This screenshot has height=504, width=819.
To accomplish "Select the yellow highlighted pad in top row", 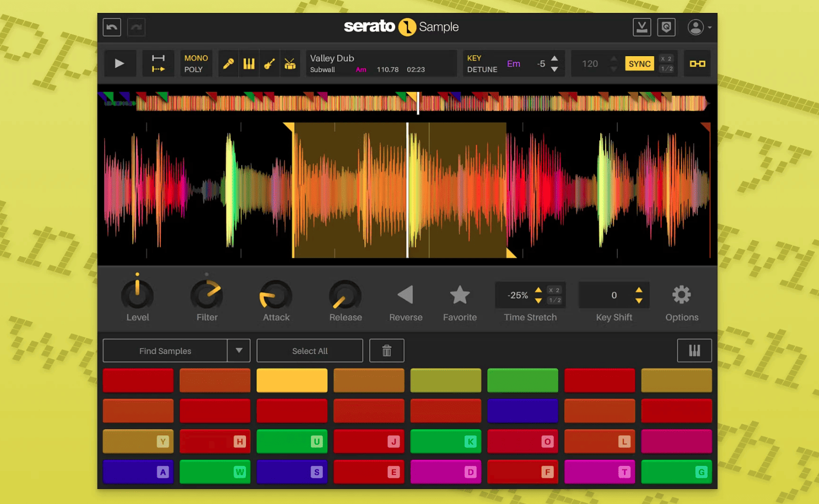I will click(292, 380).
